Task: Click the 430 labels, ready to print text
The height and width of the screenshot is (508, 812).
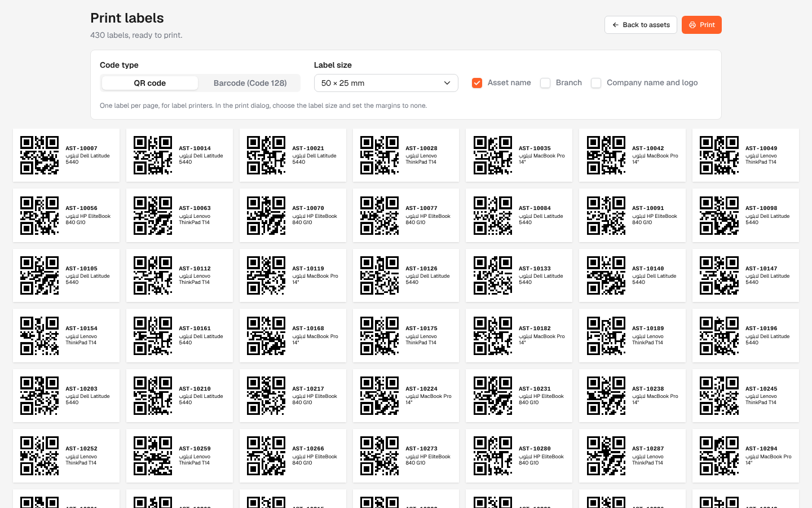Action: click(136, 35)
